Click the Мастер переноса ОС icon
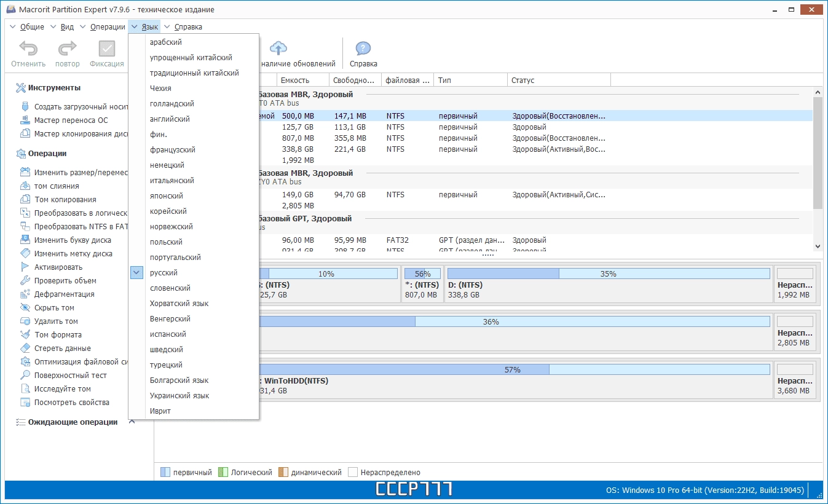The width and height of the screenshot is (828, 504). point(25,120)
